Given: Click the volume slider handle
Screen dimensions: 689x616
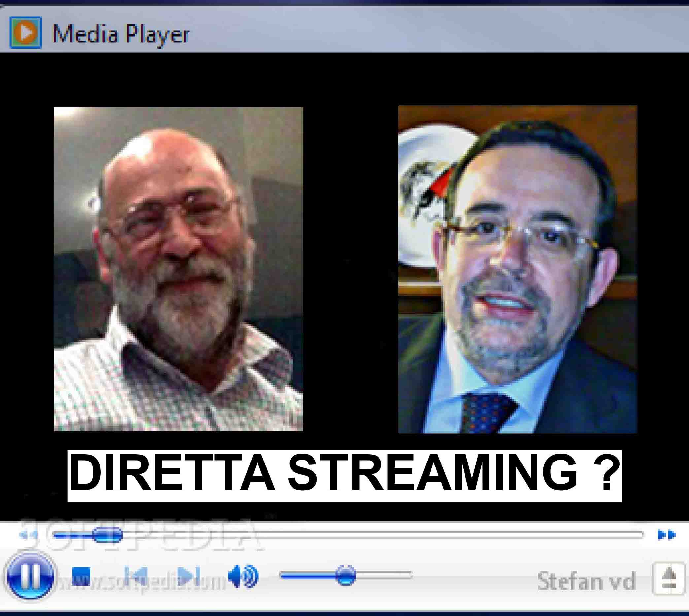Looking at the screenshot, I should [x=345, y=575].
